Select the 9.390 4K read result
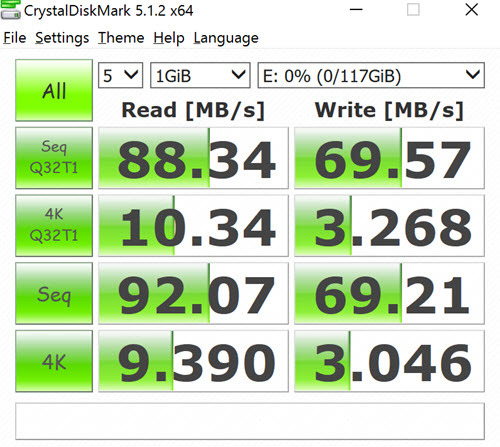The width and height of the screenshot is (500, 447). 193,361
